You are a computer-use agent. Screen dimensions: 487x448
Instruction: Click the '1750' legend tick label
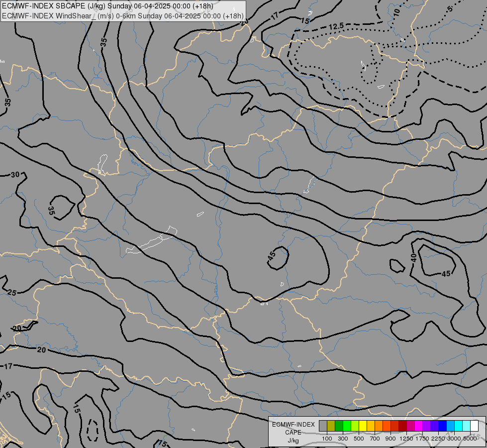tap(422, 439)
